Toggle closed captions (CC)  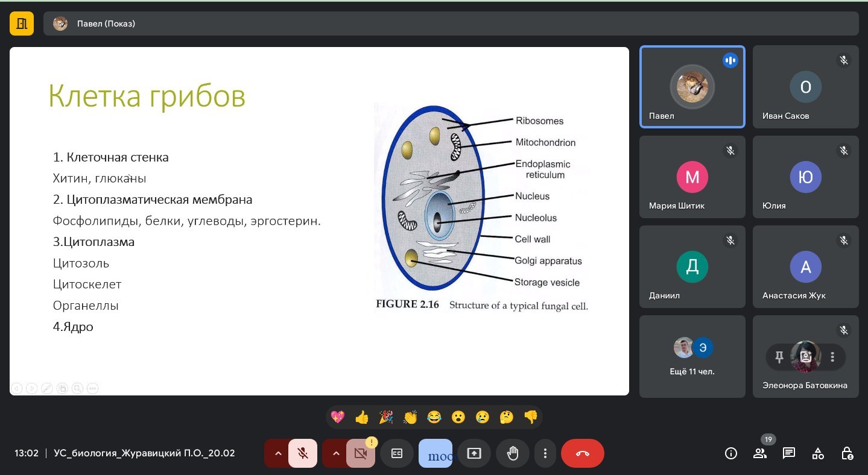point(397,453)
